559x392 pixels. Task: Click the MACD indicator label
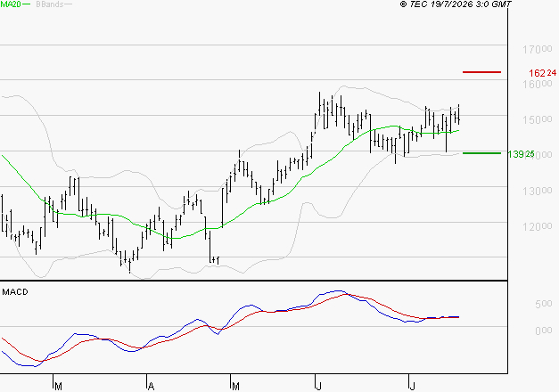point(15,292)
